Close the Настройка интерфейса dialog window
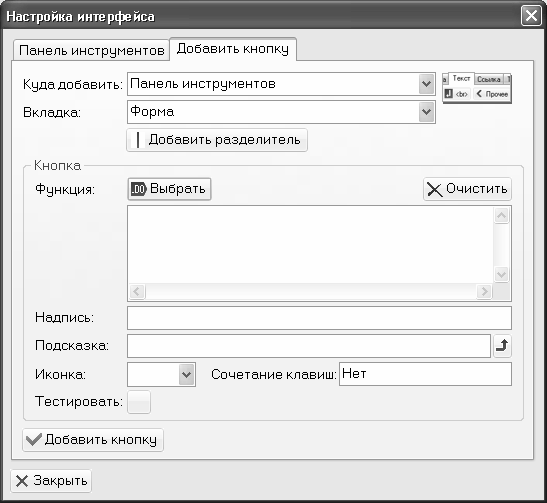The height and width of the screenshot is (503, 547). (x=531, y=16)
